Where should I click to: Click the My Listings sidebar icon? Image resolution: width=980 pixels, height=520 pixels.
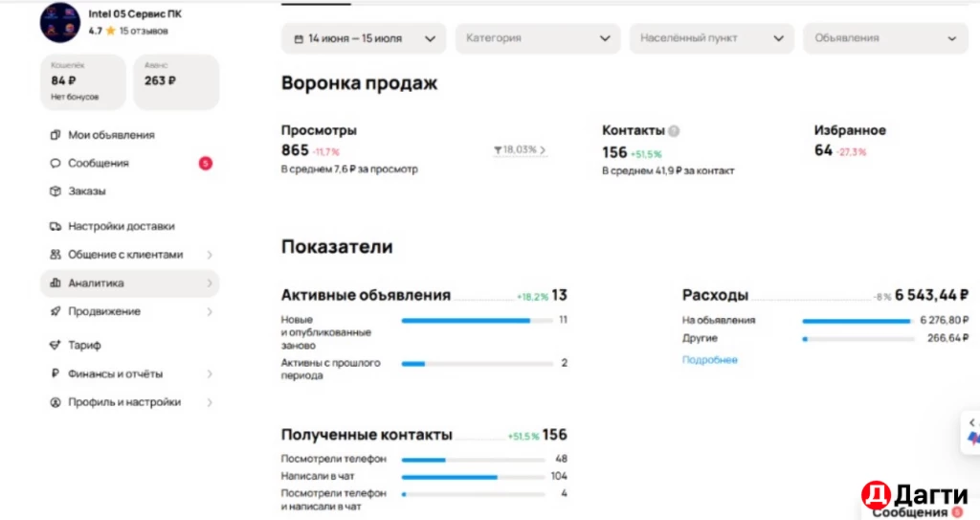click(x=55, y=135)
